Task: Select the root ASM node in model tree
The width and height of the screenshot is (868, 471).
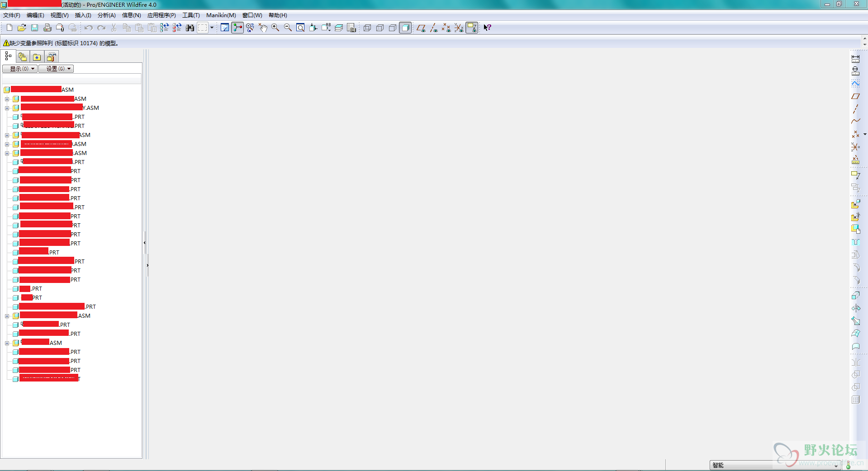Action: point(39,89)
